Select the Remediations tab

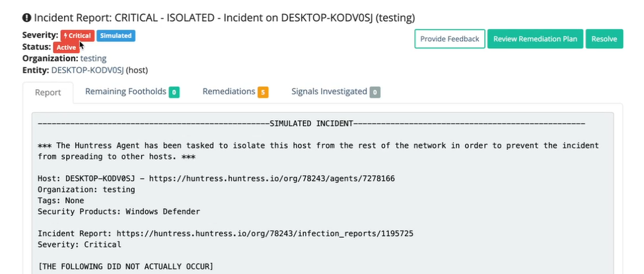tap(229, 92)
